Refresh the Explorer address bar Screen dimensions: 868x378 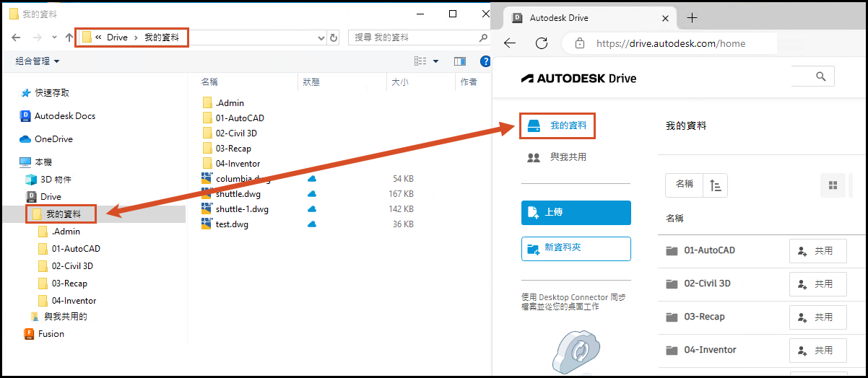click(334, 38)
